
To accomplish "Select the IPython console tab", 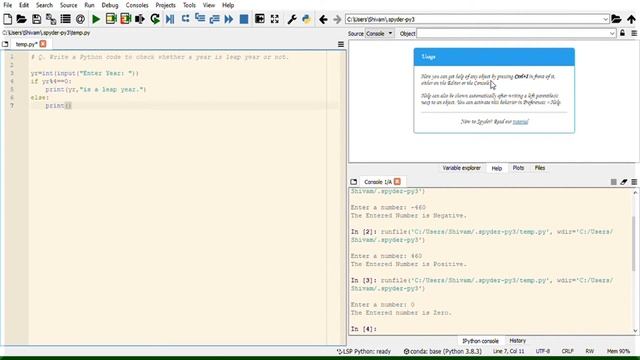I will [480, 340].
